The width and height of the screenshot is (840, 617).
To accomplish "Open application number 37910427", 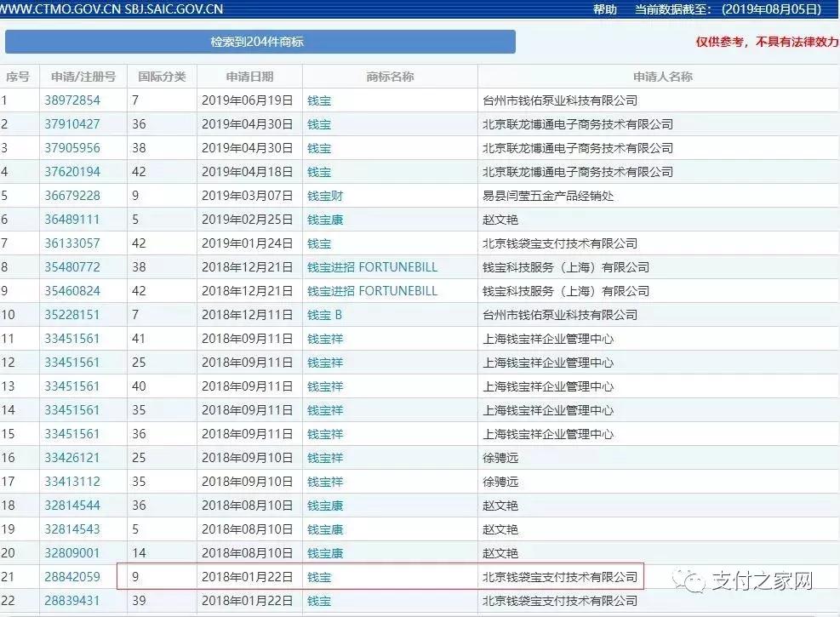I will [72, 124].
